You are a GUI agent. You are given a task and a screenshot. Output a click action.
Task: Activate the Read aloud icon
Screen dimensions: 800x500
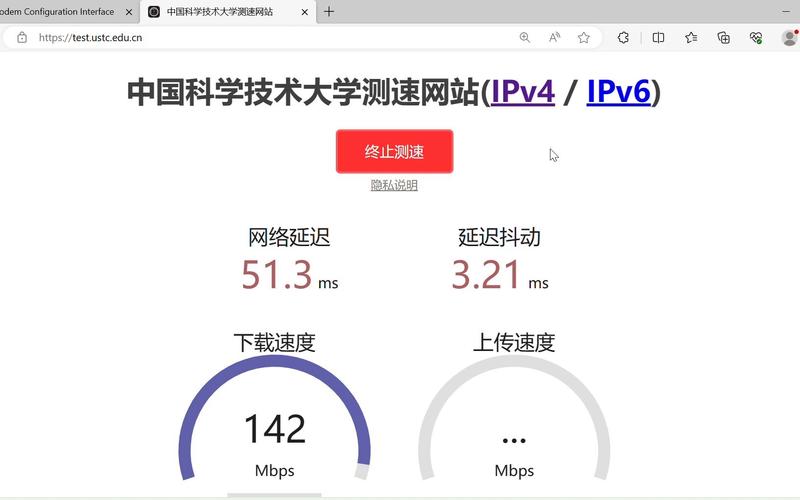(554, 37)
